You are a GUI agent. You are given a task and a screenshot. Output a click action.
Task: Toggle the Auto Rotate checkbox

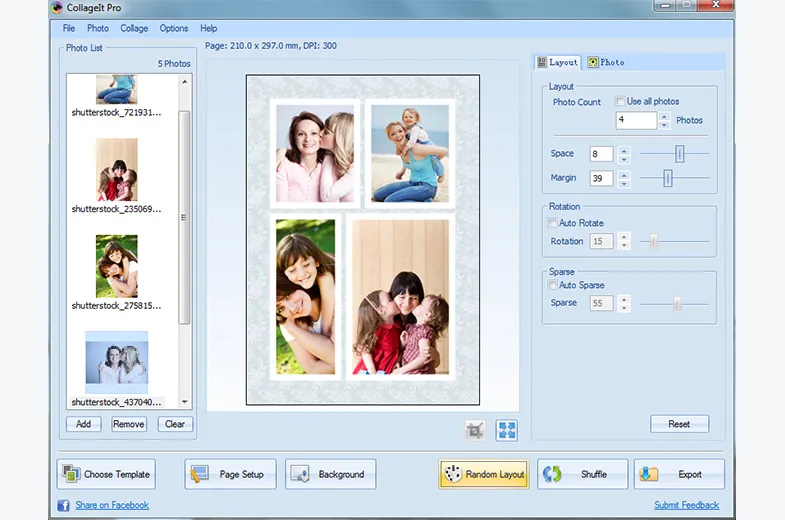(x=552, y=223)
